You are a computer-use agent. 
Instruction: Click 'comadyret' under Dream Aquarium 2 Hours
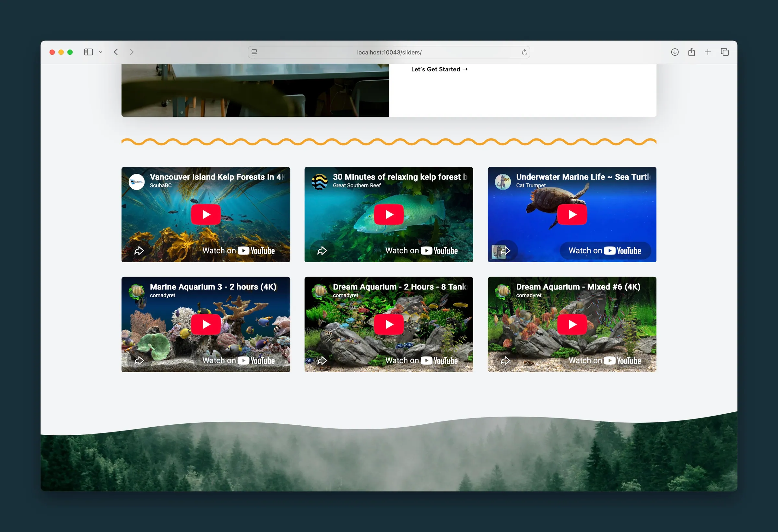(x=346, y=295)
